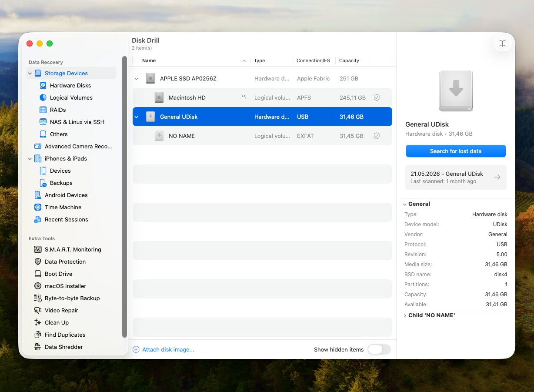Viewport: 534px width, 392px height.
Task: Collapse the General UDisk tree row
Action: point(137,117)
